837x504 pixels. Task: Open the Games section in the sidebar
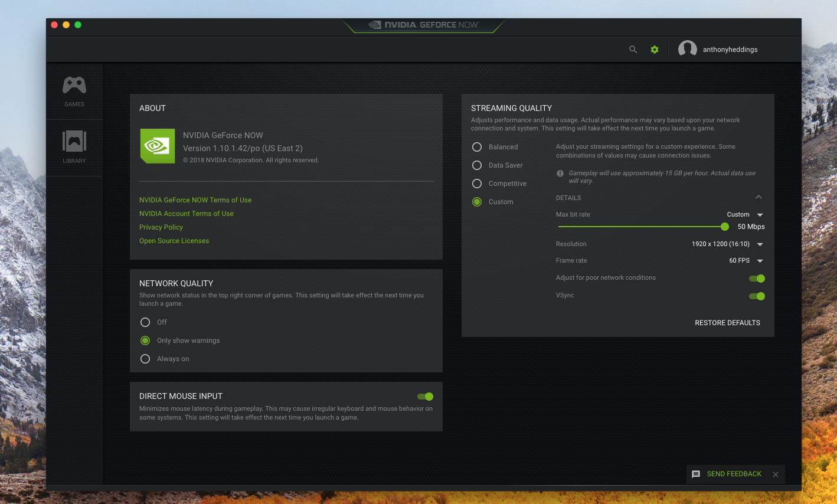tap(74, 90)
